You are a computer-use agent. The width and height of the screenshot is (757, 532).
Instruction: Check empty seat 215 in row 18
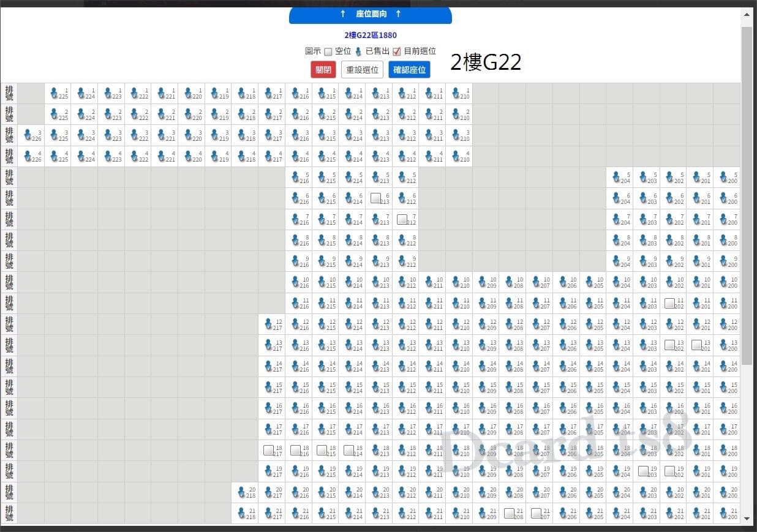[x=322, y=449]
